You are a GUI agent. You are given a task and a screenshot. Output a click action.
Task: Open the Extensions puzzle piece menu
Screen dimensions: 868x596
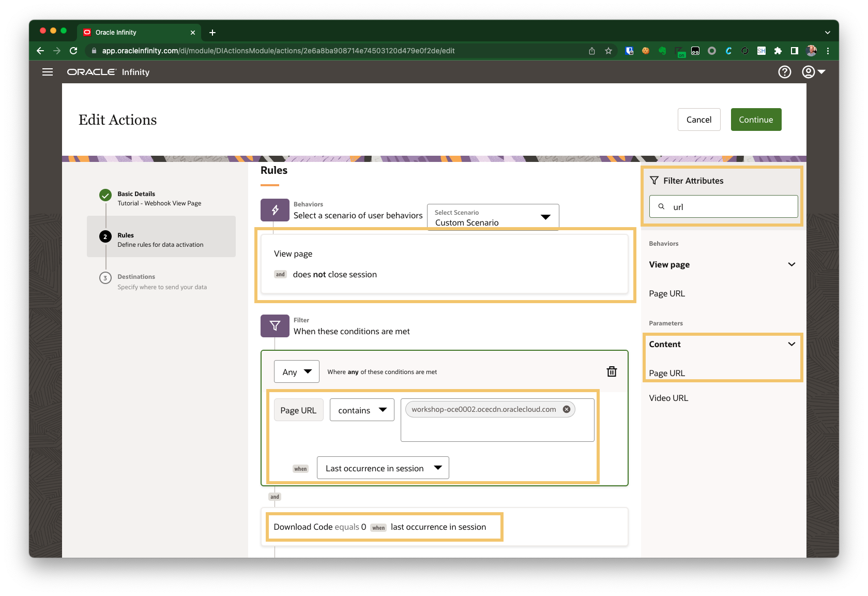pos(778,51)
